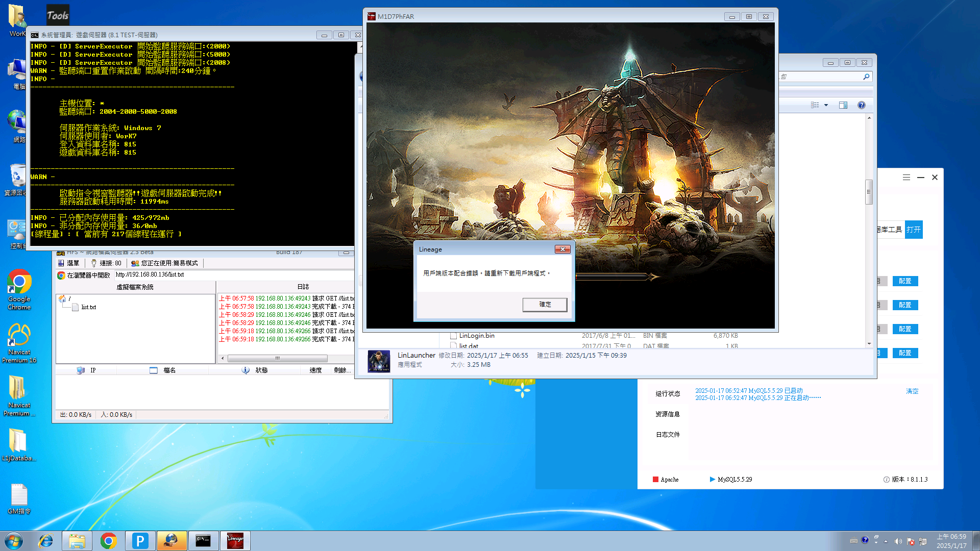Select the 资源信息 tab in server panel
This screenshot has height=551, width=980.
click(x=668, y=414)
